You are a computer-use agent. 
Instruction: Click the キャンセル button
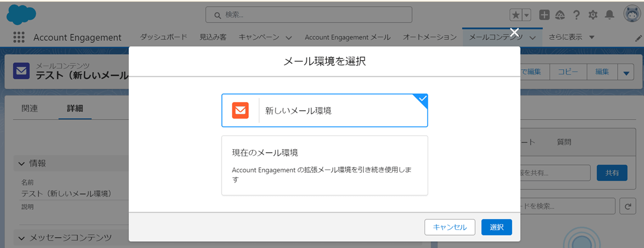tap(450, 227)
